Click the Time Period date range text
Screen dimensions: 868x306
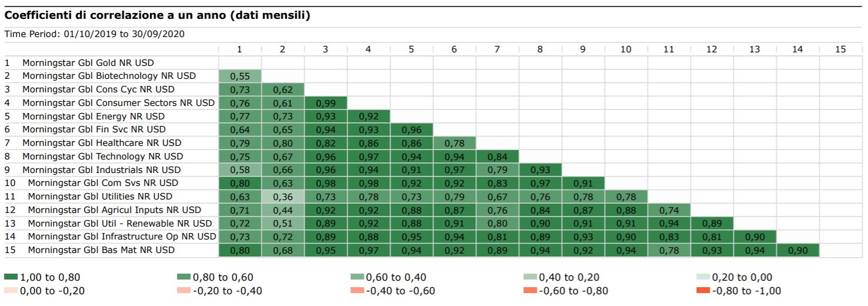pyautogui.click(x=95, y=34)
